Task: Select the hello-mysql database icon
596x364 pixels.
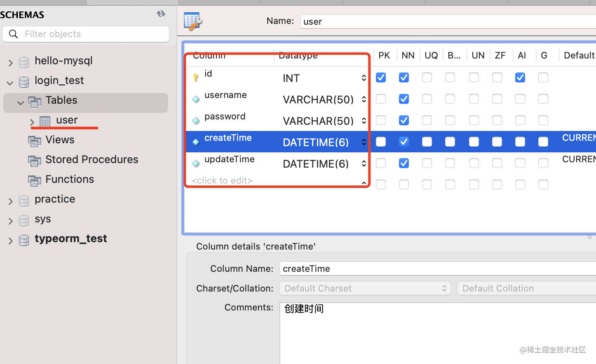Action: coord(24,62)
